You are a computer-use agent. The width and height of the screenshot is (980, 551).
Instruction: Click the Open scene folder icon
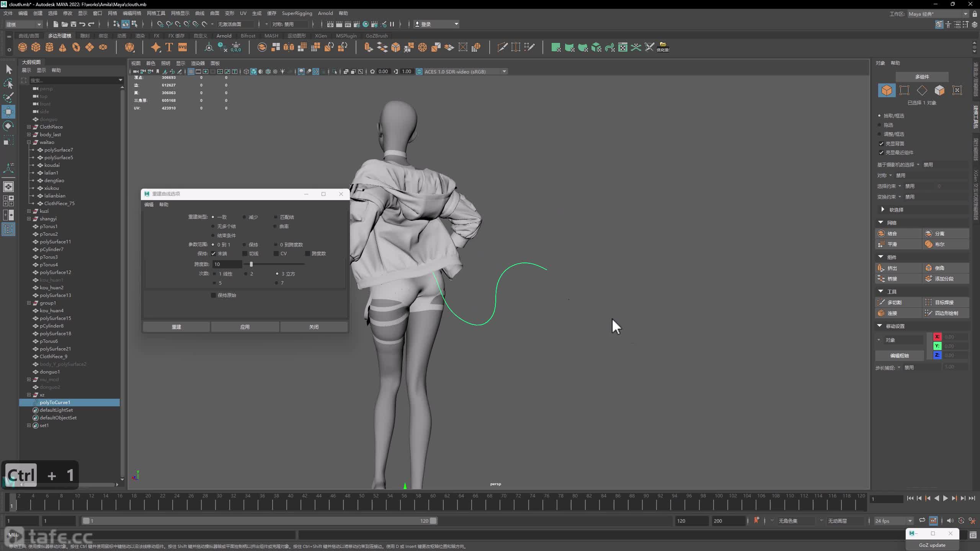65,24
